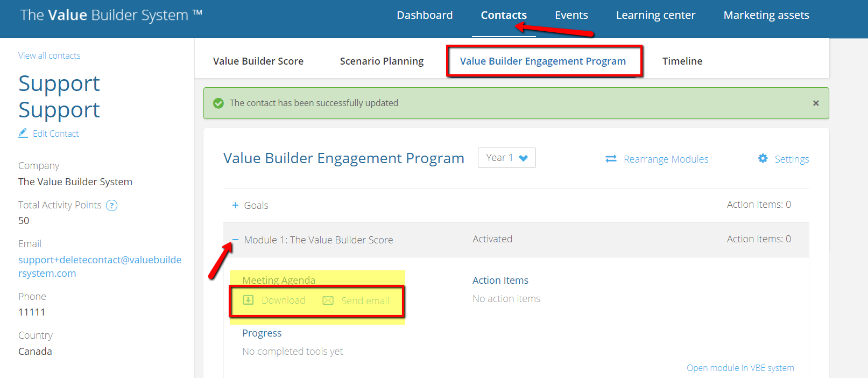Click Module 1: The Value Builder Score
Viewport: 868px width, 378px height.
pyautogui.click(x=319, y=240)
